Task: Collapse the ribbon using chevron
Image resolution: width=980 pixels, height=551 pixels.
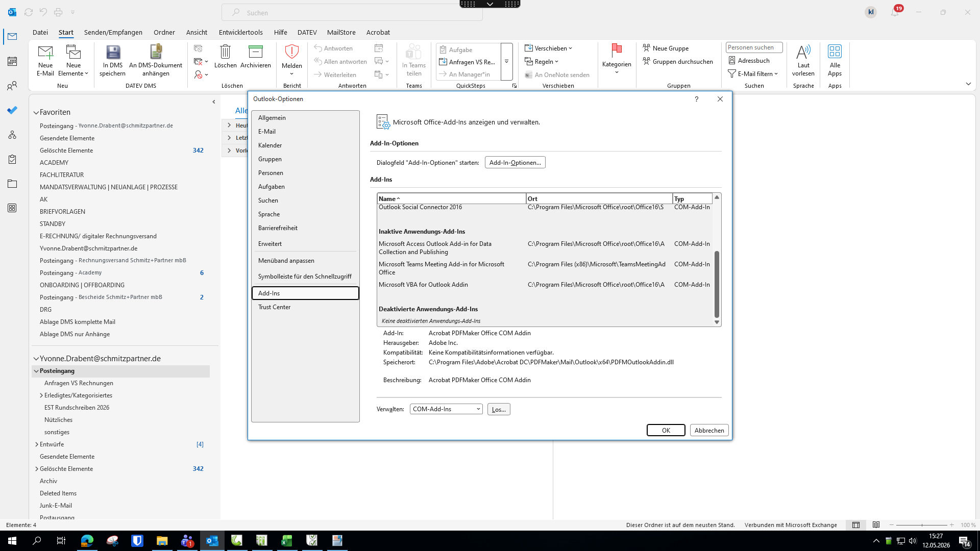Action: pyautogui.click(x=968, y=84)
